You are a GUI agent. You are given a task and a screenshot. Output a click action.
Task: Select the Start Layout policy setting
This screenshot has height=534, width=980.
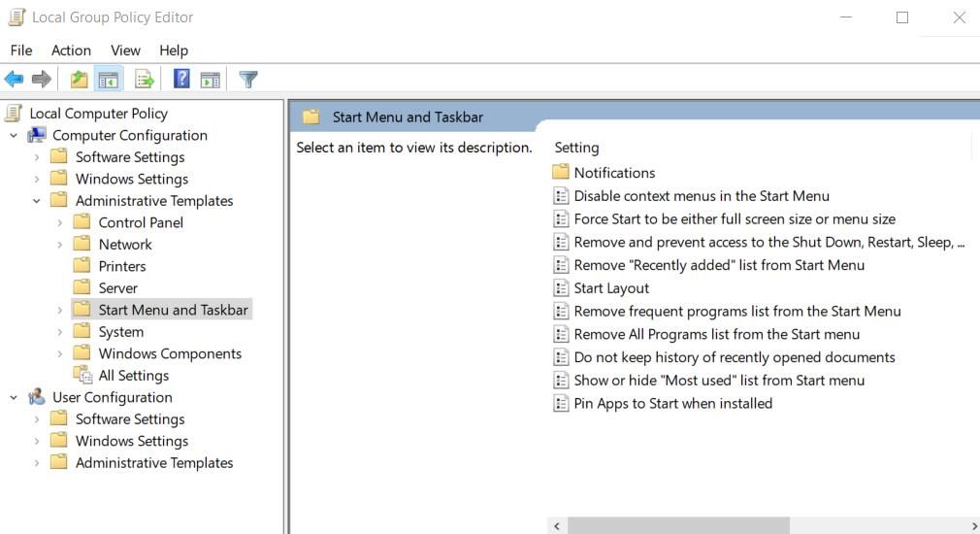click(611, 288)
